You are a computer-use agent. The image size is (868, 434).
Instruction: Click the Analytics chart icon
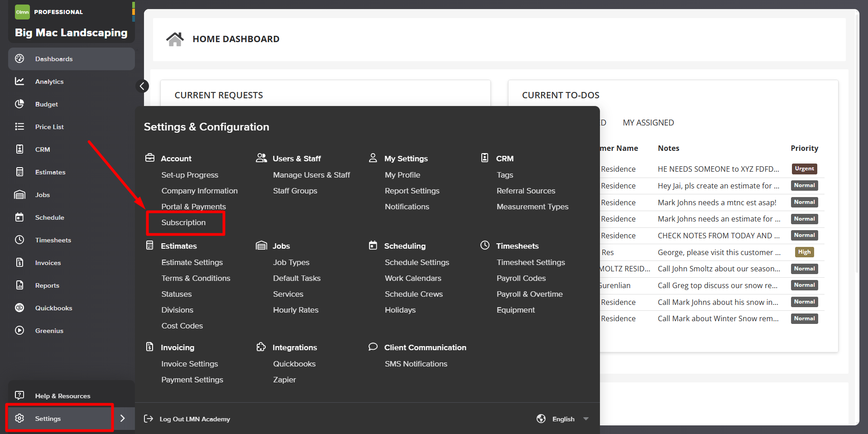pos(19,81)
